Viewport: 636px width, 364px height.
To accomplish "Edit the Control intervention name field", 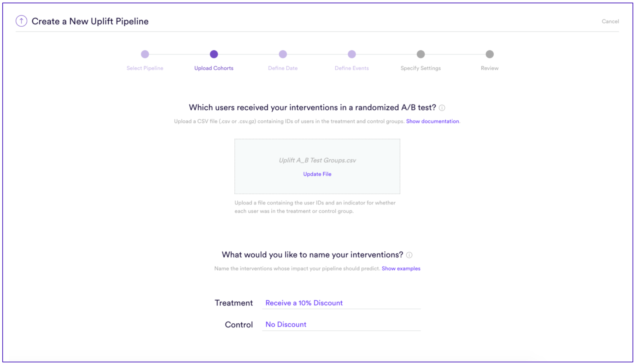I will (x=341, y=324).
